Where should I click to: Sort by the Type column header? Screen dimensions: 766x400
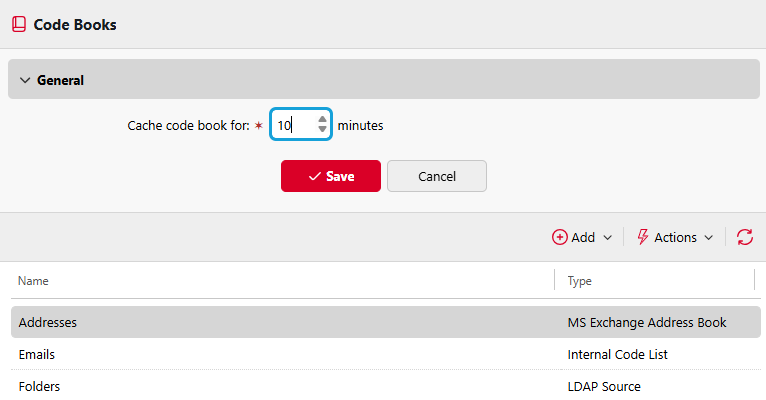(579, 281)
